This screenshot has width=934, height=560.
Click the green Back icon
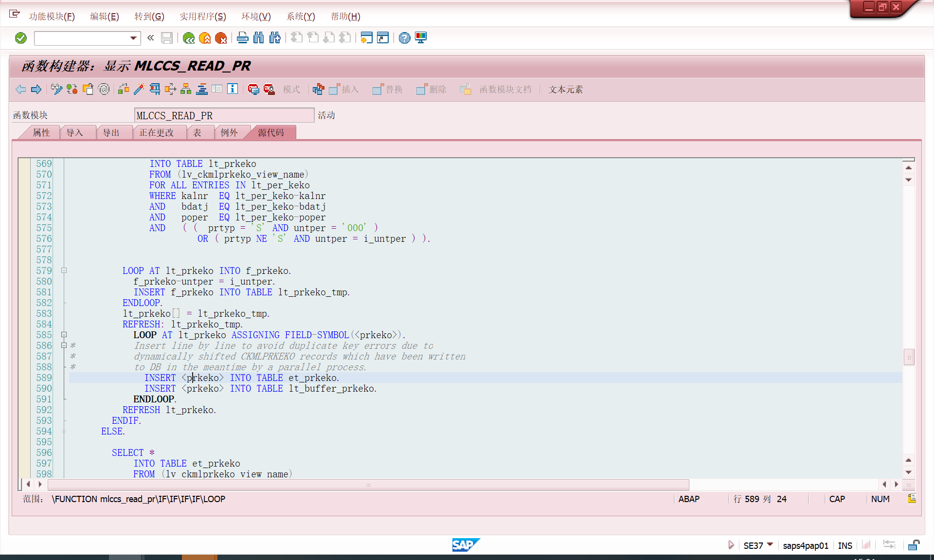pyautogui.click(x=189, y=38)
